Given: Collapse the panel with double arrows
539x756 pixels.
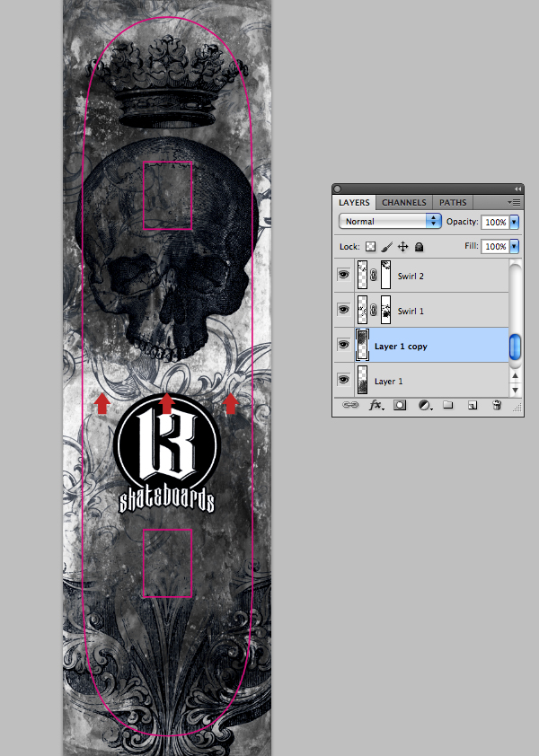Looking at the screenshot, I should [517, 189].
